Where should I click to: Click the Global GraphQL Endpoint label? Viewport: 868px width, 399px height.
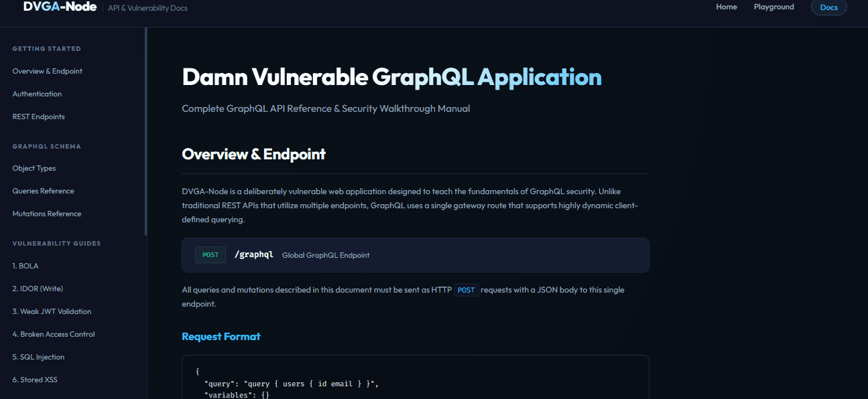click(326, 255)
